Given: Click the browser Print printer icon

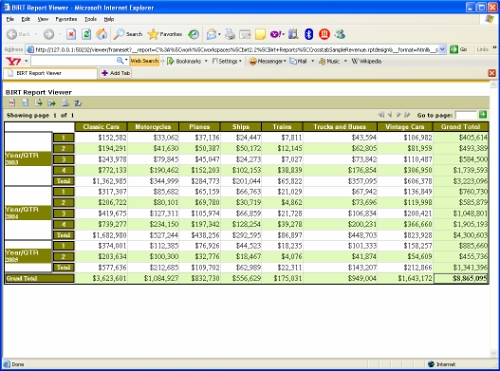Looking at the screenshot, I should (230, 34).
